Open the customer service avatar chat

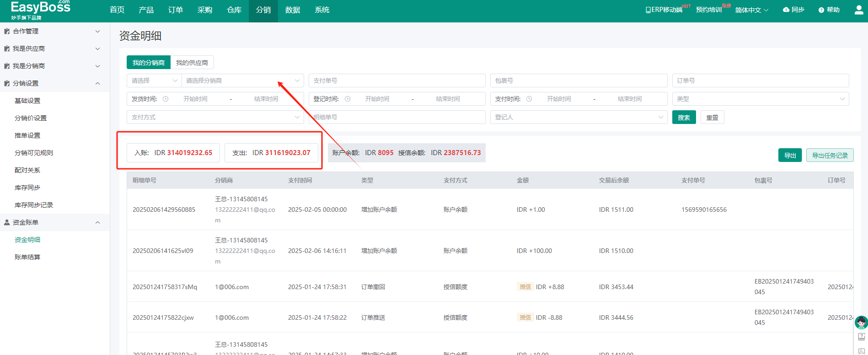point(861,323)
